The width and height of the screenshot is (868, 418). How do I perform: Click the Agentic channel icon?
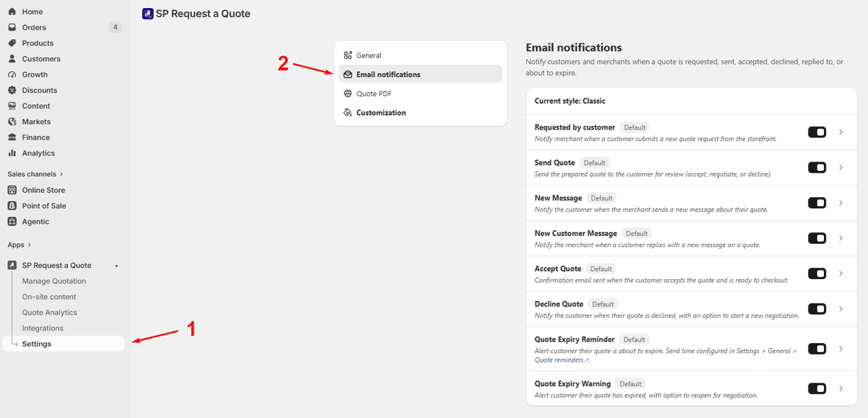click(12, 222)
